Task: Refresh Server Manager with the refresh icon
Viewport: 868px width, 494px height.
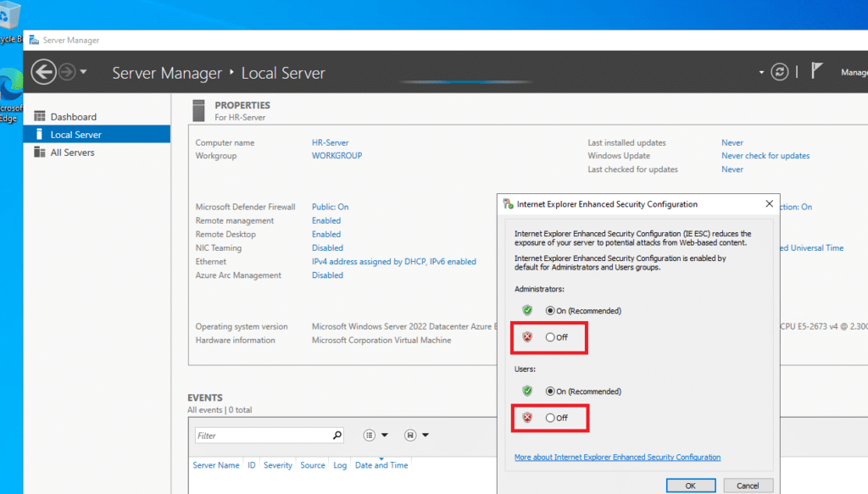Action: tap(780, 72)
